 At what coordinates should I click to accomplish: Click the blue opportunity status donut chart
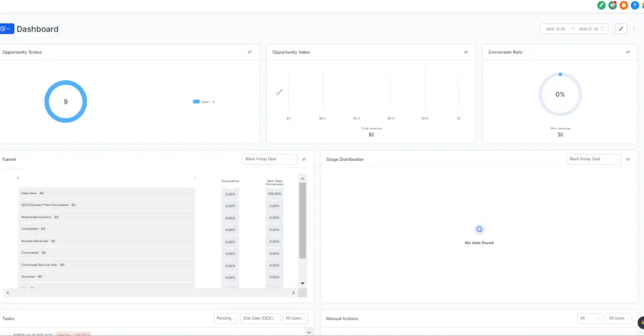coord(66,101)
